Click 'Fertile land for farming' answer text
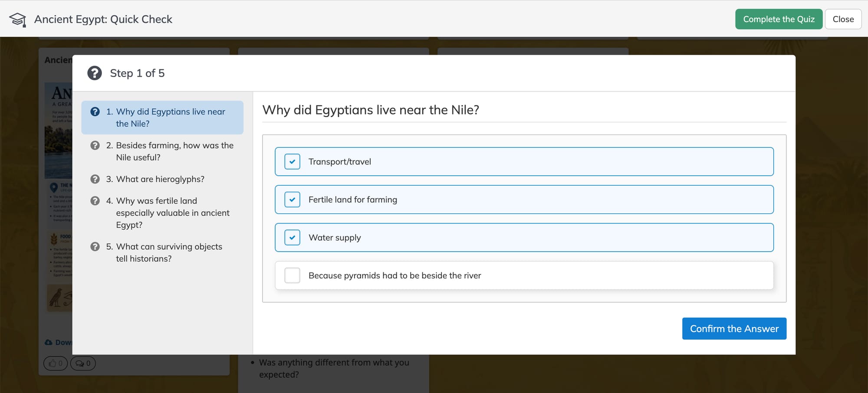Viewport: 868px width, 393px height. pos(353,200)
